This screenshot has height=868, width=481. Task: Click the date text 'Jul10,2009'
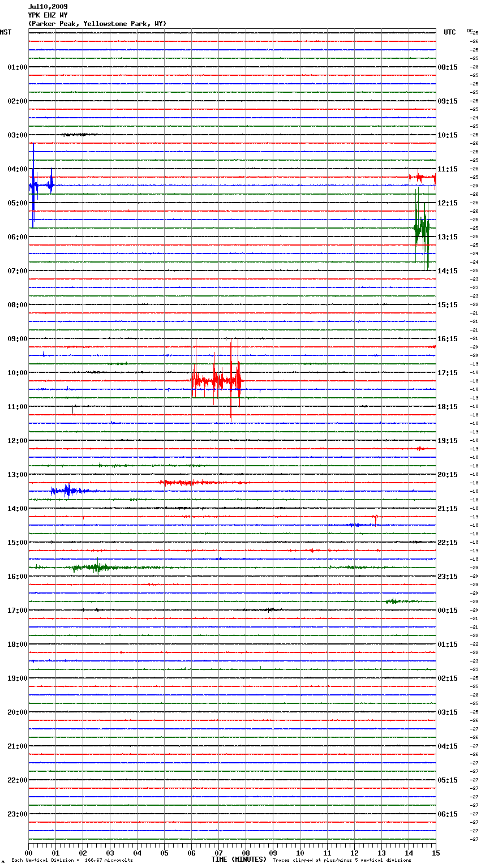tap(48, 7)
